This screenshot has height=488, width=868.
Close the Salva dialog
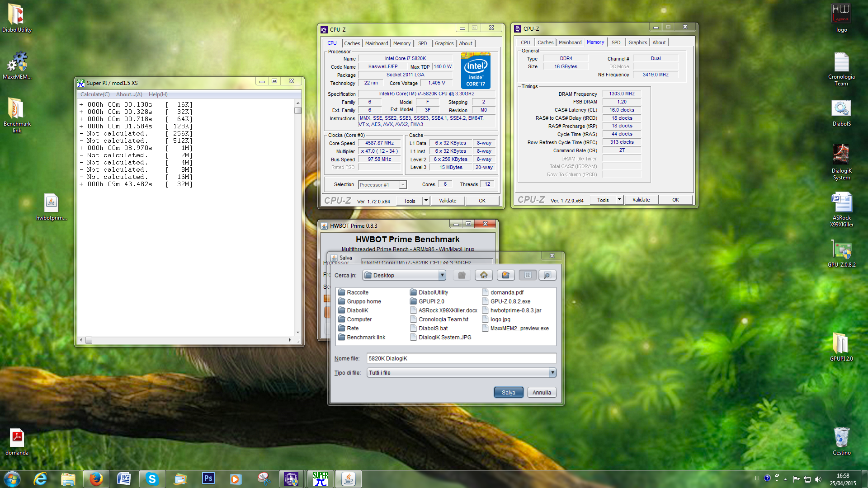click(552, 256)
